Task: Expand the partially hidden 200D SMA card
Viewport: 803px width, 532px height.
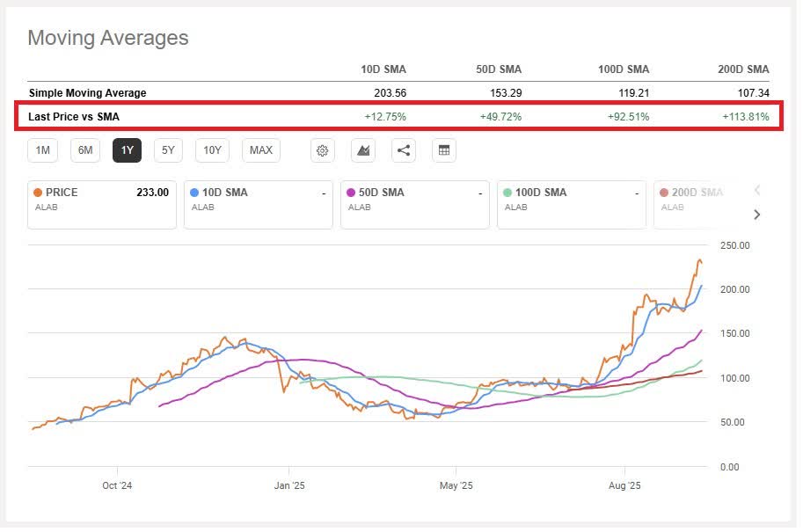Action: tap(699, 204)
